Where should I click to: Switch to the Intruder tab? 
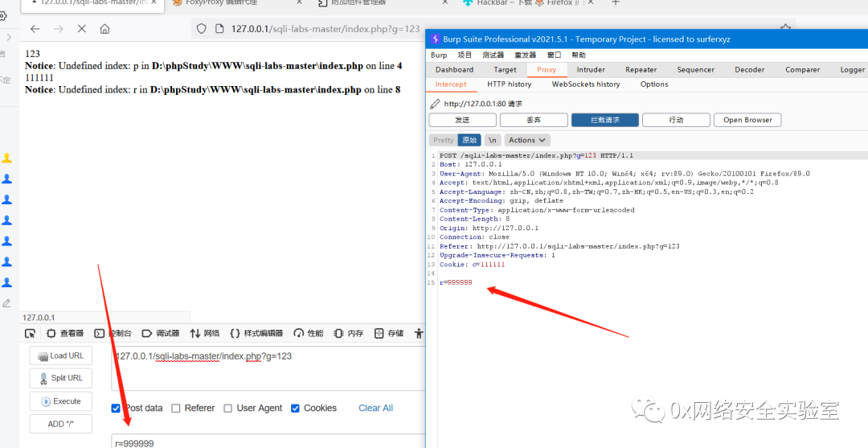coord(591,70)
